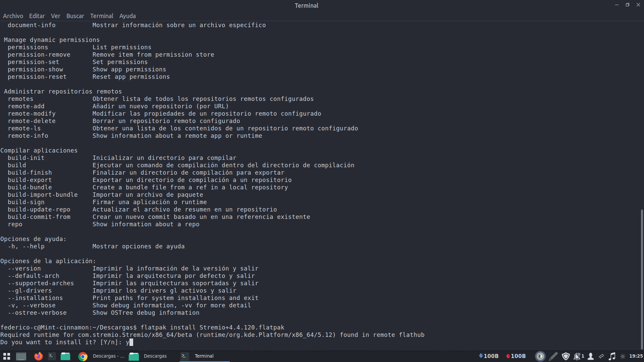Open the Editar menu

(37, 16)
